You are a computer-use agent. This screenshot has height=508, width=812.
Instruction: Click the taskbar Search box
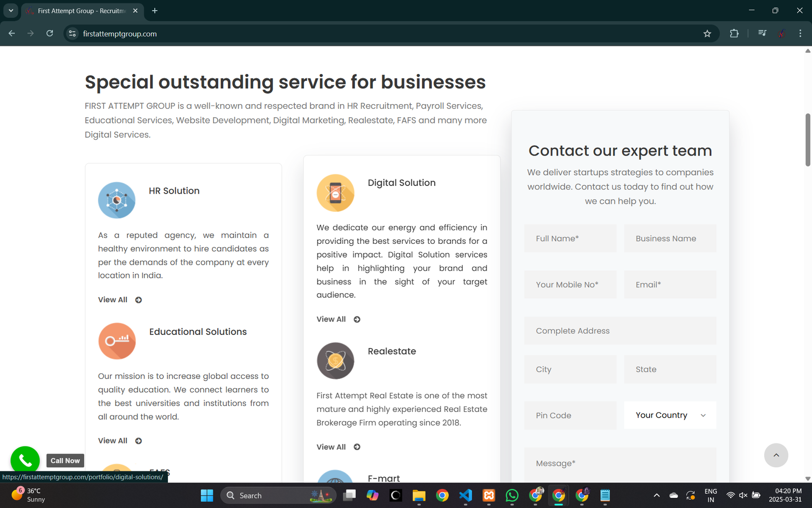pos(279,495)
